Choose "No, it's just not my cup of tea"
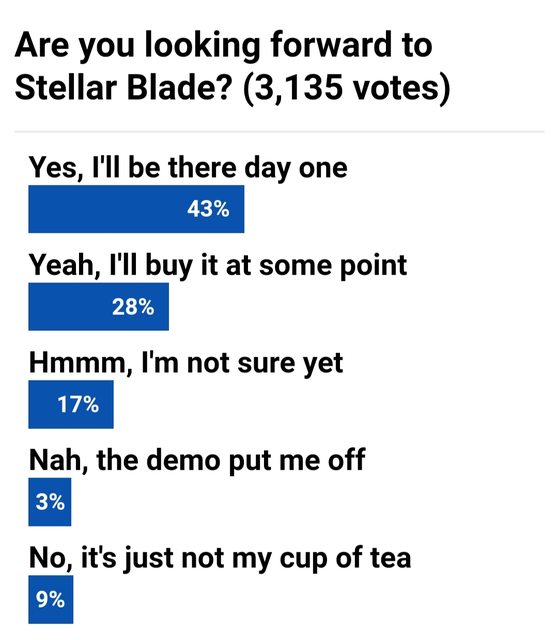 coord(220,558)
